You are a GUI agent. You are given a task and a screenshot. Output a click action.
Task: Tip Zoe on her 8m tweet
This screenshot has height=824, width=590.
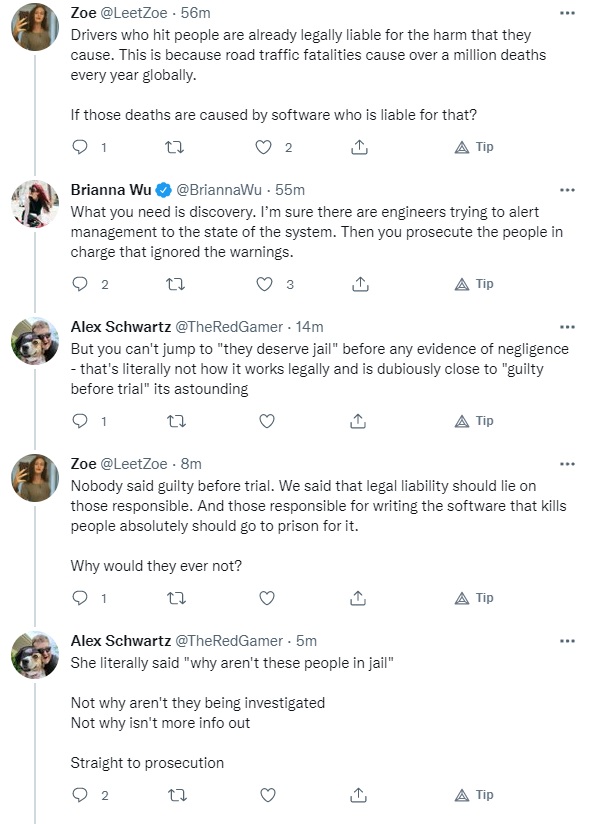click(x=474, y=598)
